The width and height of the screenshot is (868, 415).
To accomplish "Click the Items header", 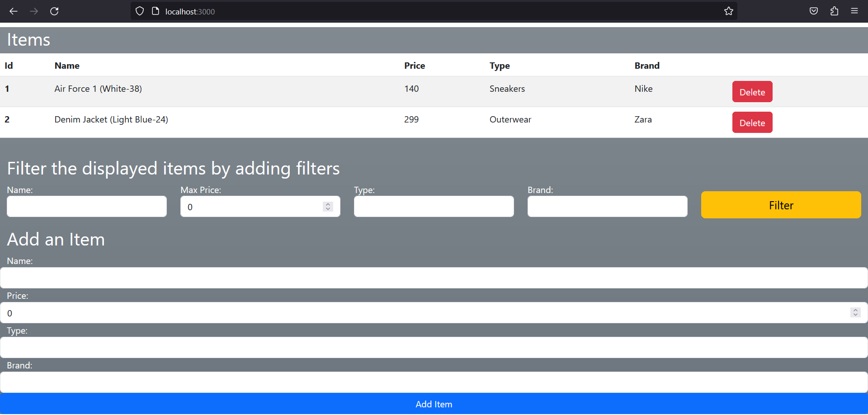I will coord(28,40).
